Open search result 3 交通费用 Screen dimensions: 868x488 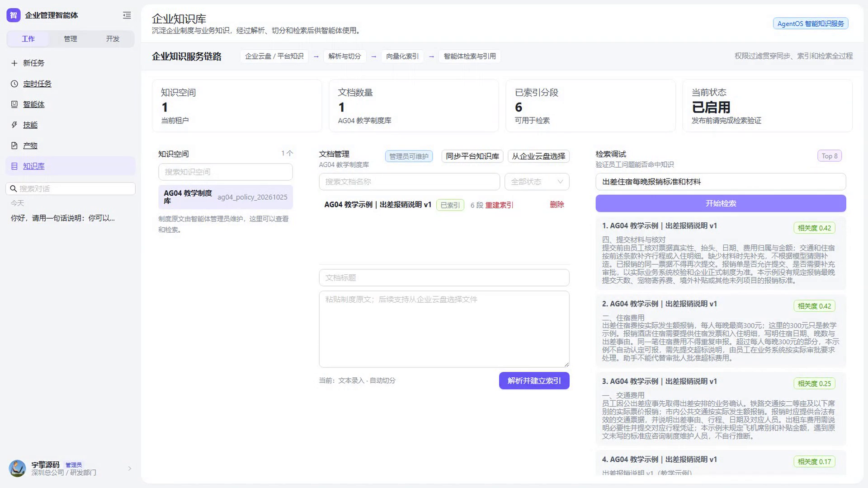[x=721, y=408]
